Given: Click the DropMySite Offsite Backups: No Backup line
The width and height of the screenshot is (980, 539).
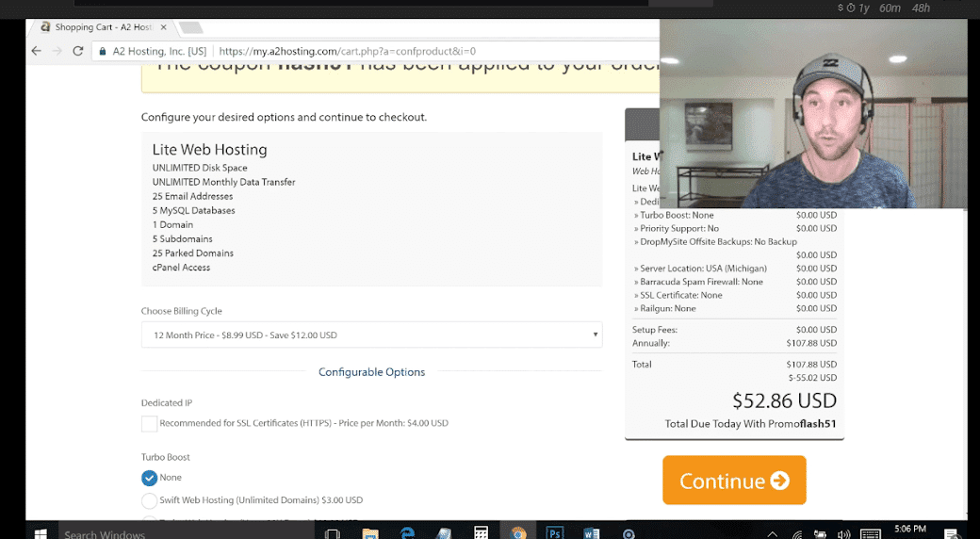Looking at the screenshot, I should 715,242.
